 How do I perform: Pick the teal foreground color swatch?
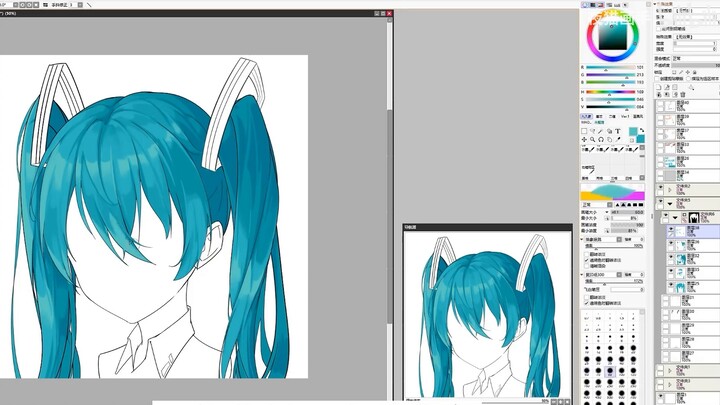pyautogui.click(x=633, y=132)
